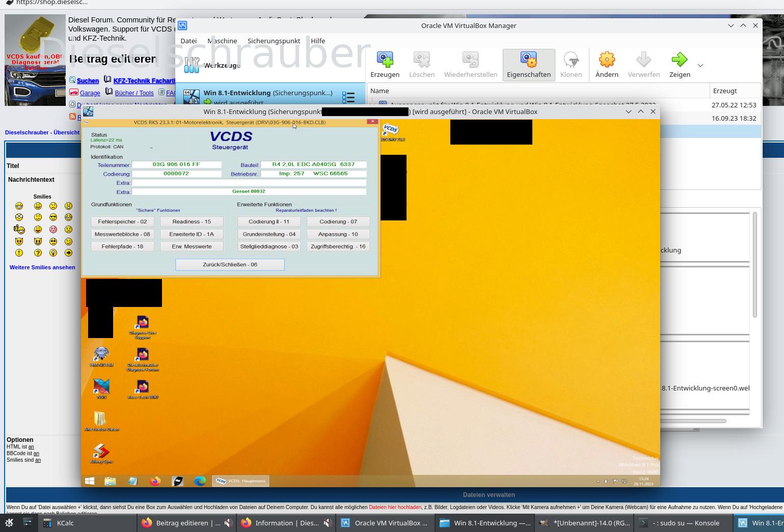Click the guest volume speaker tray icon
The width and height of the screenshot is (784, 532).
coord(606,481)
